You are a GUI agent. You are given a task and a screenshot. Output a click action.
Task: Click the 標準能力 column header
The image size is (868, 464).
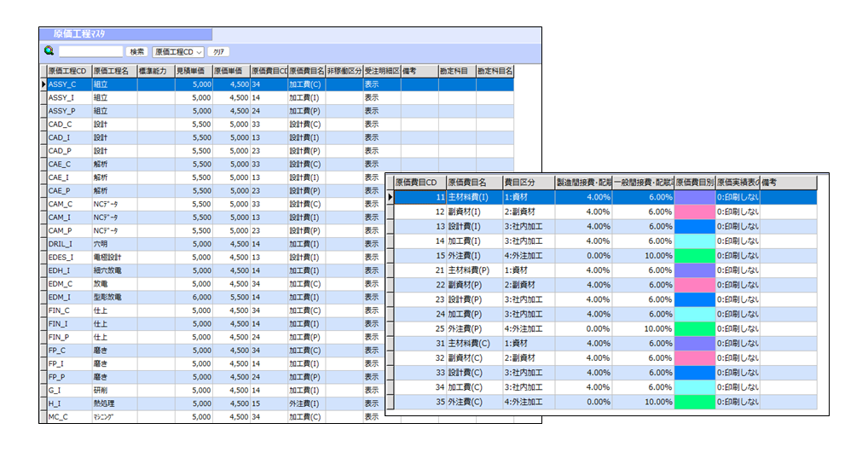click(156, 71)
